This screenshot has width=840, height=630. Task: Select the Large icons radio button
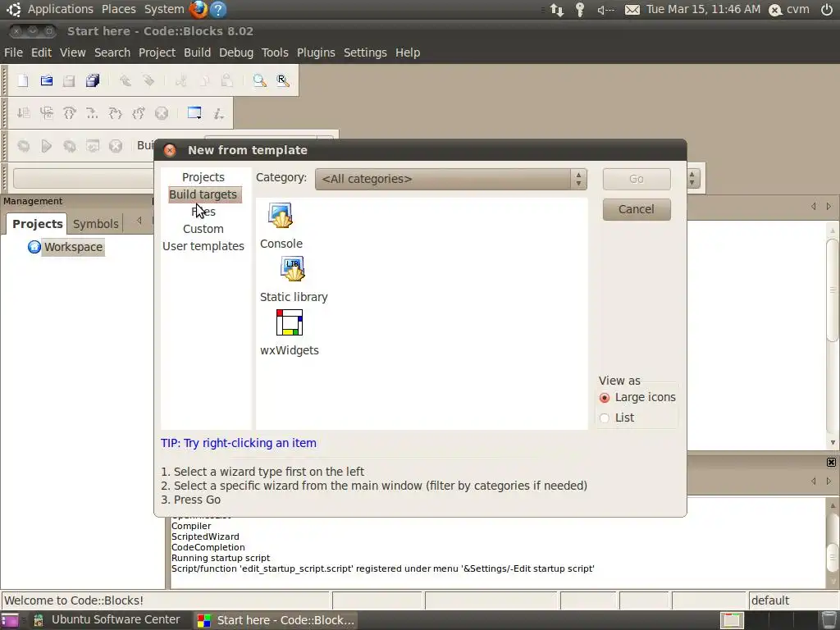(x=605, y=398)
